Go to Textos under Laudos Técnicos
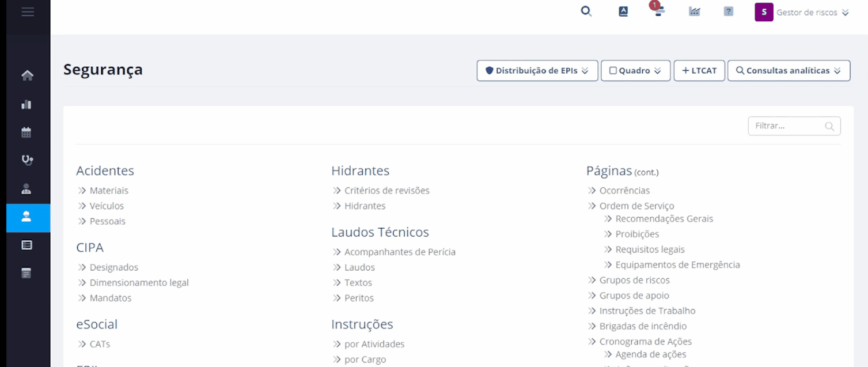Screen dimensions: 868x367 [x=358, y=283]
